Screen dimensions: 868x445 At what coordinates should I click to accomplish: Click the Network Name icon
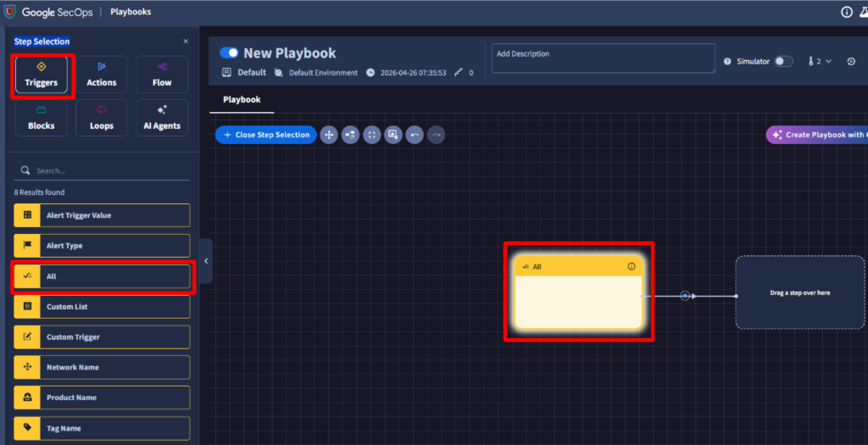[x=27, y=367]
